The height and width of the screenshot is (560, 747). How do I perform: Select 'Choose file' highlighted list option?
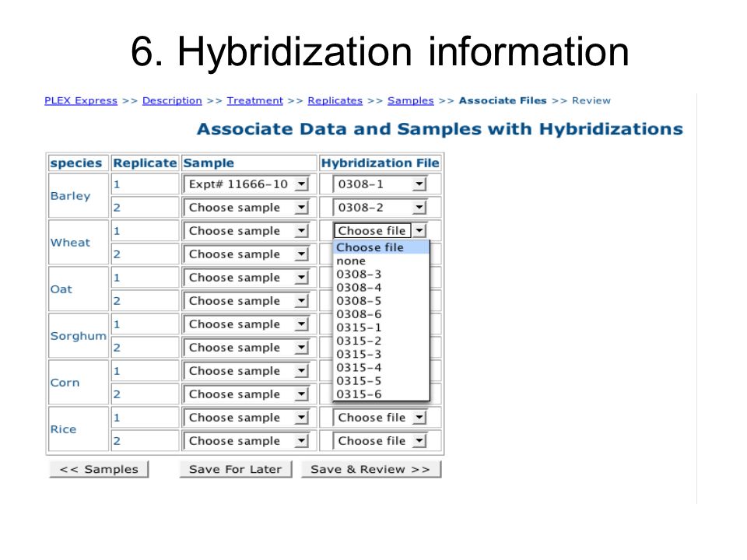click(381, 247)
